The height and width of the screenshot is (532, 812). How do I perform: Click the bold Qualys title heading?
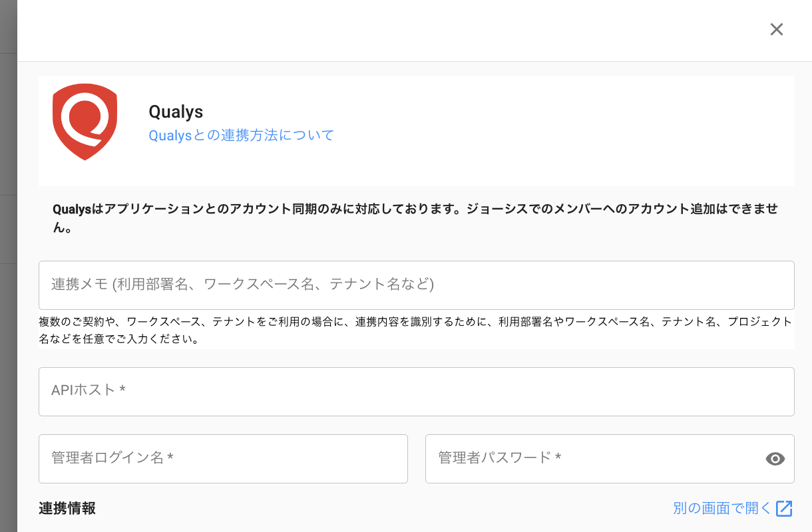coord(176,112)
